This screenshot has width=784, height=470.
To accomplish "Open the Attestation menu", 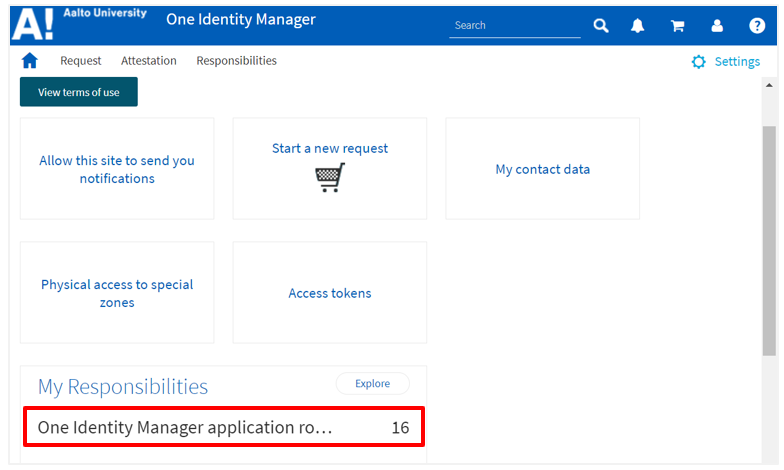I will point(149,61).
